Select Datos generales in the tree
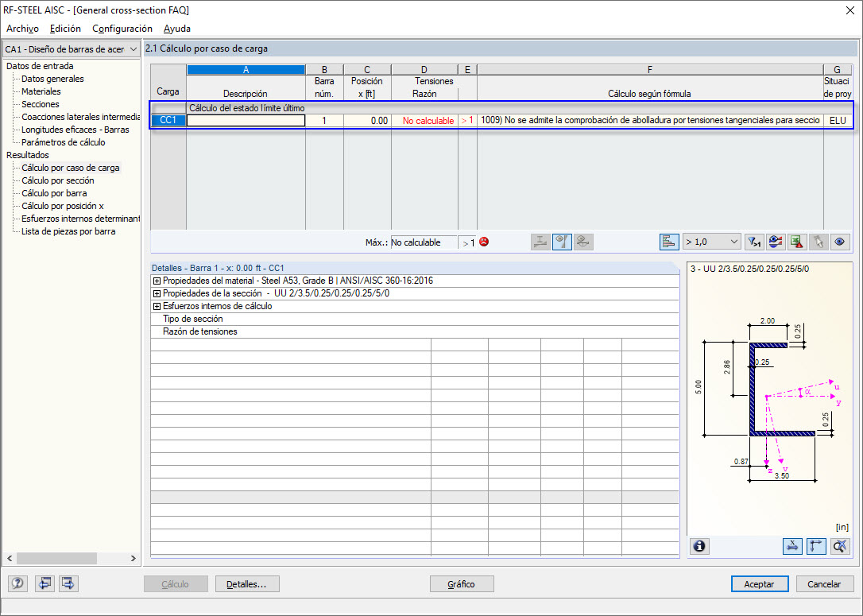The image size is (863, 616). (x=52, y=79)
